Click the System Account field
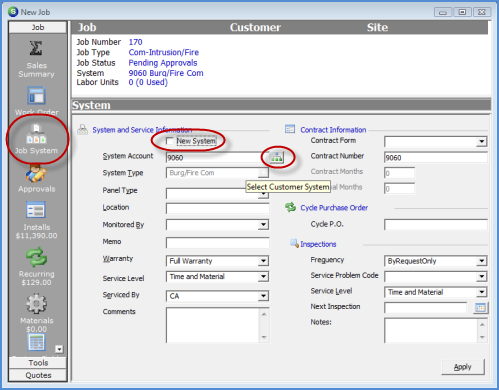 point(217,157)
